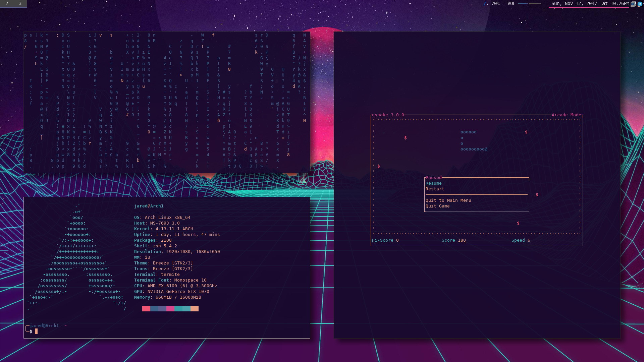Switch to workspace 3
Viewport: 644px width, 362px height.
click(x=20, y=4)
